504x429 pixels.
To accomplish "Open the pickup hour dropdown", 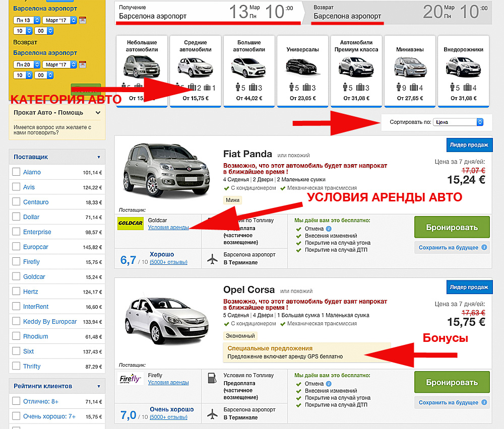I will click(x=23, y=31).
